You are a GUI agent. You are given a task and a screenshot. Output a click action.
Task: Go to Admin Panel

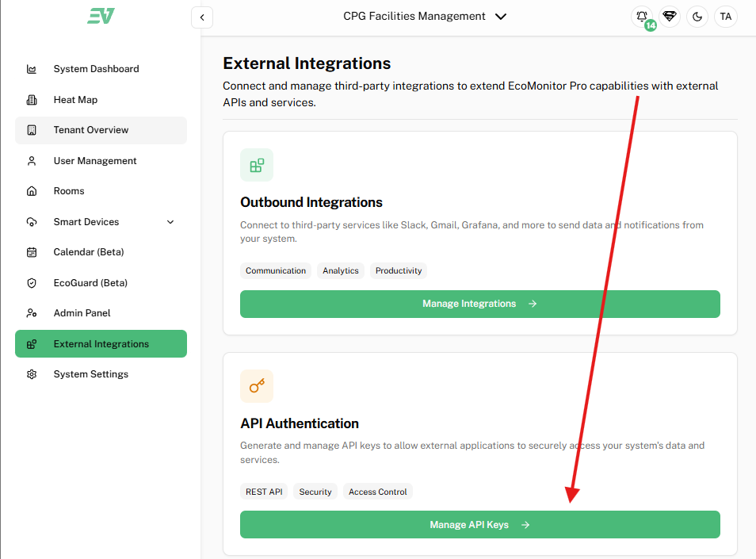[x=82, y=313]
